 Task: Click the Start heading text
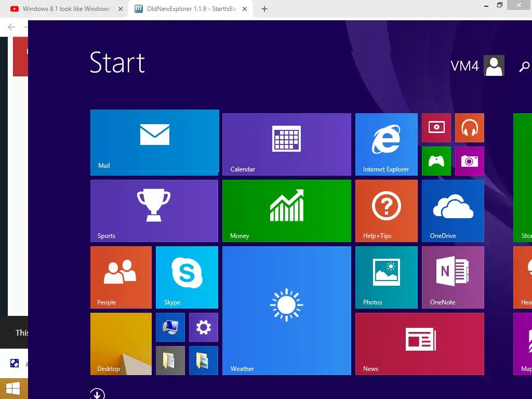117,62
